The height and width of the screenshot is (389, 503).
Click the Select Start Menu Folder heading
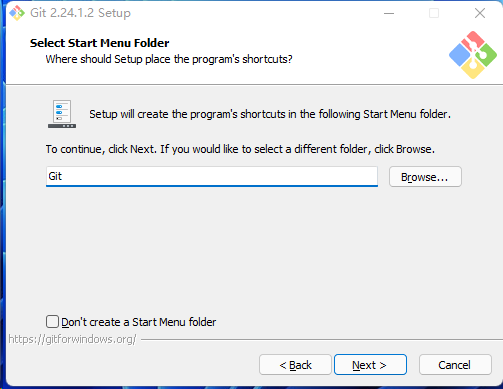(100, 43)
